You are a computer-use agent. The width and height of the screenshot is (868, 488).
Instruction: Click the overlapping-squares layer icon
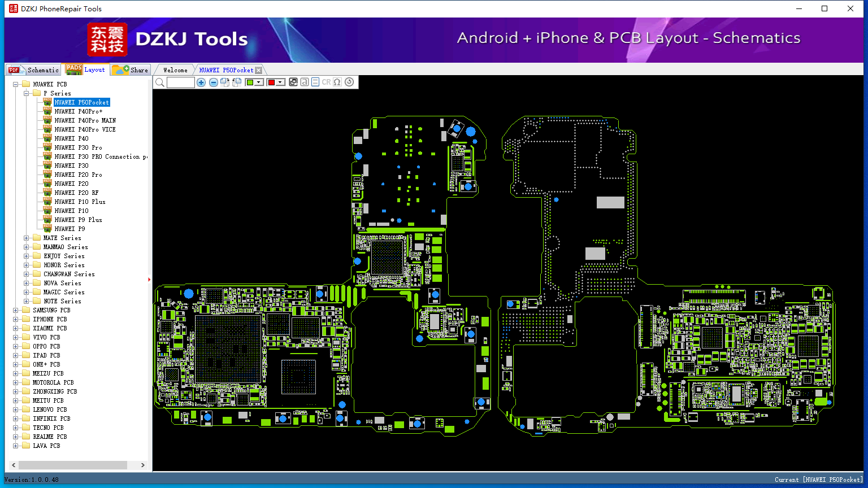pyautogui.click(x=293, y=82)
